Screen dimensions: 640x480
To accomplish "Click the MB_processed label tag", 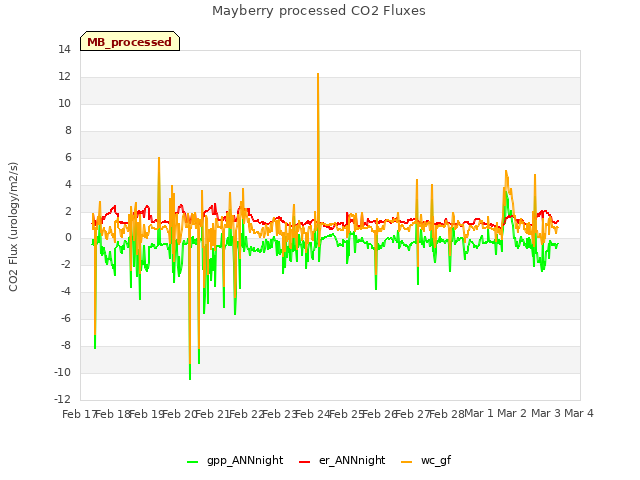I will 130,41.
